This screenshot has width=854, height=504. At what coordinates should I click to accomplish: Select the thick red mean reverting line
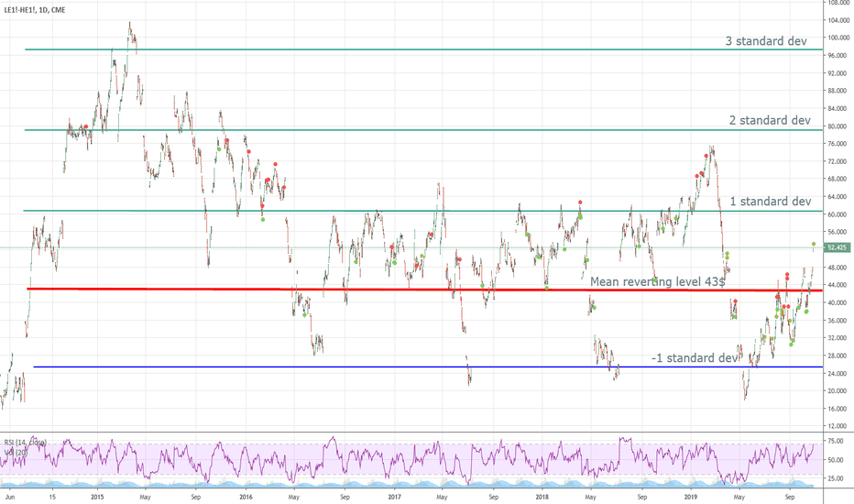click(425, 290)
